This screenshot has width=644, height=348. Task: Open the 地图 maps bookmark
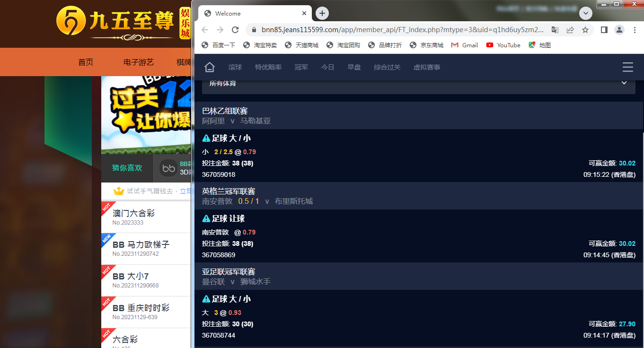tap(540, 45)
